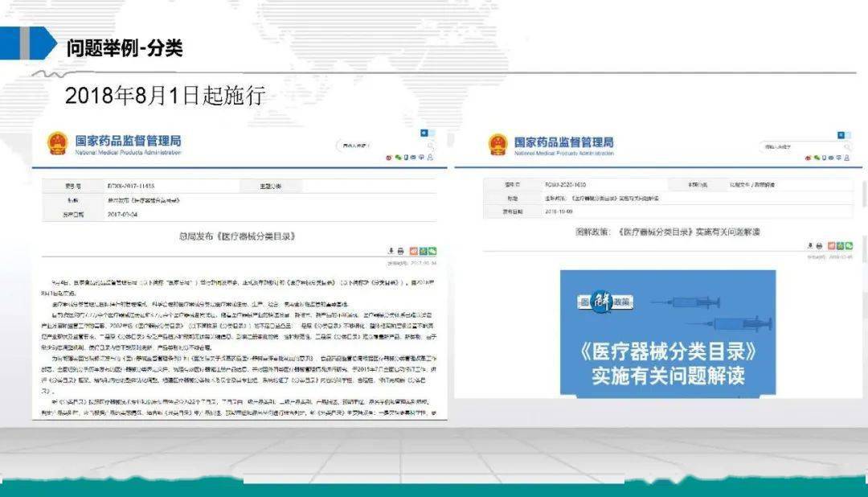The height and width of the screenshot is (497, 868).
Task: Click the print icon on left article
Action: tap(401, 251)
